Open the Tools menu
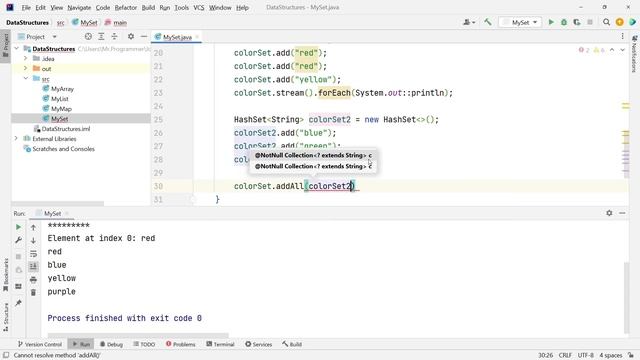 182,7
